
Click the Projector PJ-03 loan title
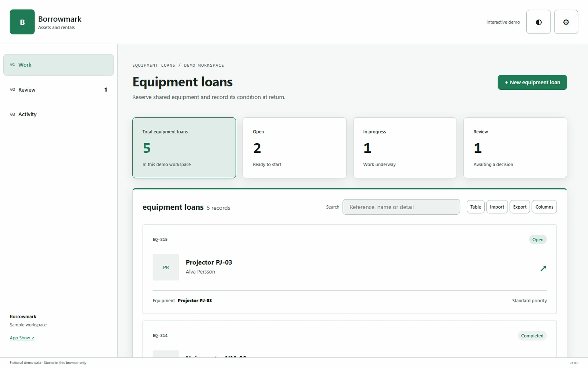coord(209,262)
